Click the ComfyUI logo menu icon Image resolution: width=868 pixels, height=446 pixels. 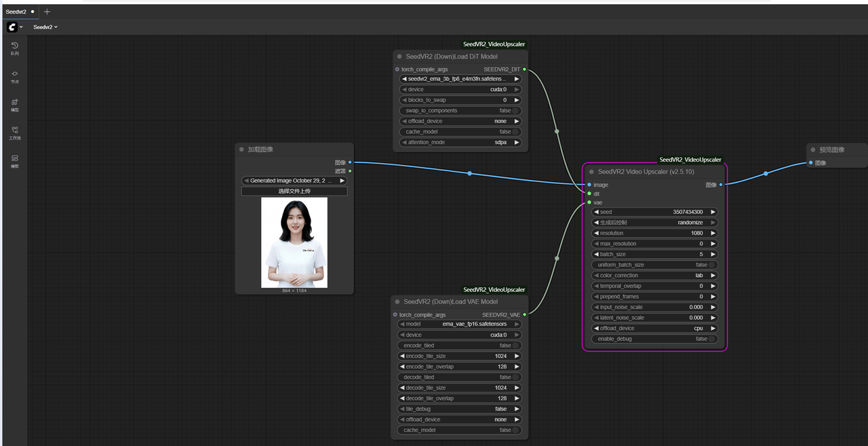pos(12,27)
